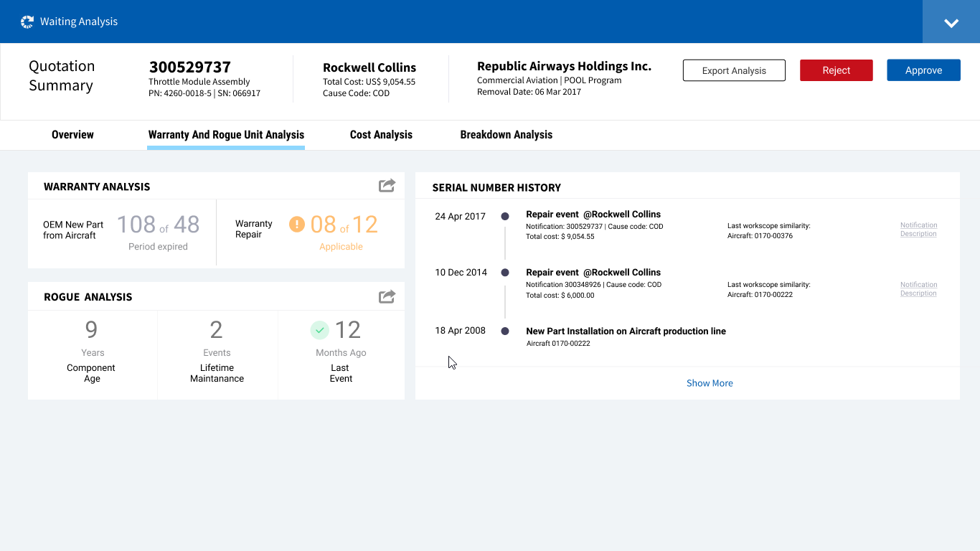Click the Waiting Analysis spinner icon
The width and height of the screenshot is (980, 551).
click(27, 22)
